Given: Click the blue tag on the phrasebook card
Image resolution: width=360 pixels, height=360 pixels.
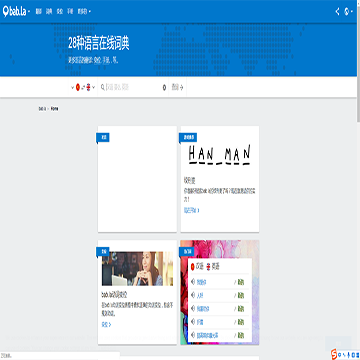Looking at the screenshot, I should click(186, 252).
